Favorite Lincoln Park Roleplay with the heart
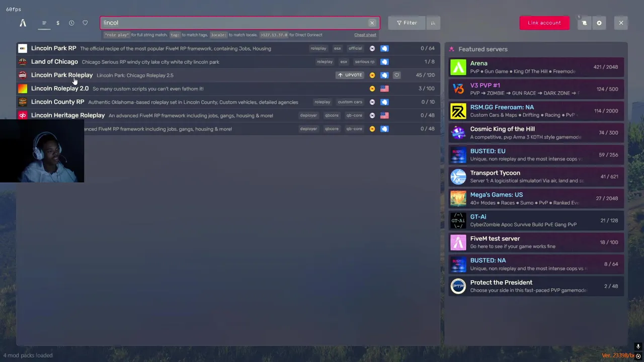Screen dimensions: 644x362 pos(396,75)
